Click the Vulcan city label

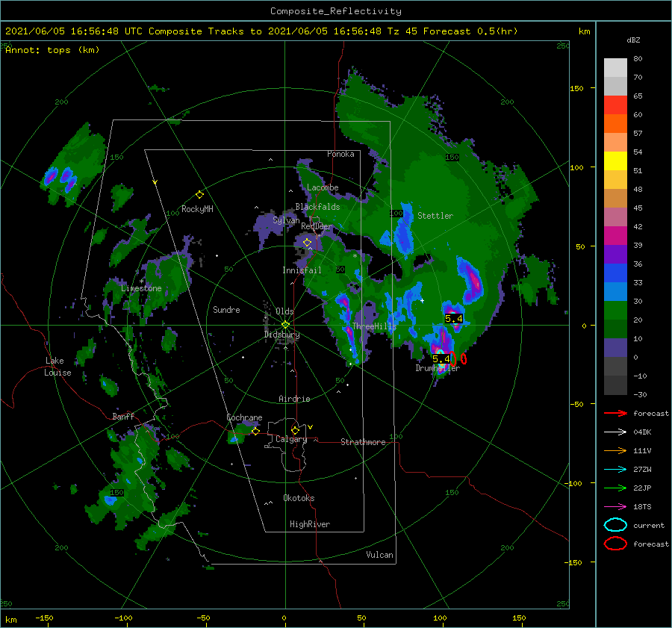pos(380,555)
